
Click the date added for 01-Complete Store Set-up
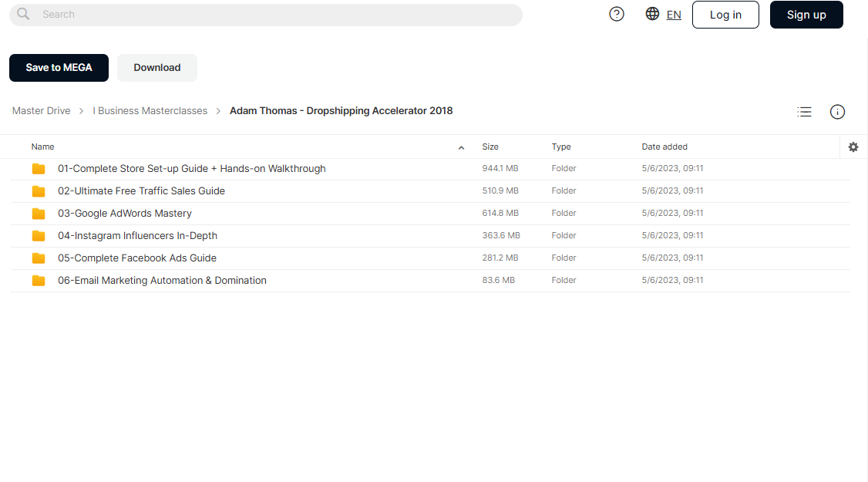tap(672, 168)
